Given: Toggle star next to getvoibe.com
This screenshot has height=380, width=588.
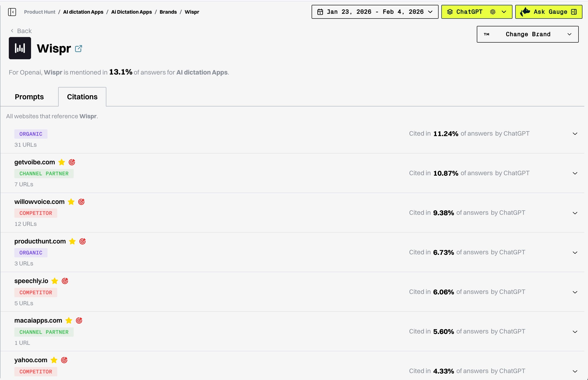Looking at the screenshot, I should click(x=61, y=162).
